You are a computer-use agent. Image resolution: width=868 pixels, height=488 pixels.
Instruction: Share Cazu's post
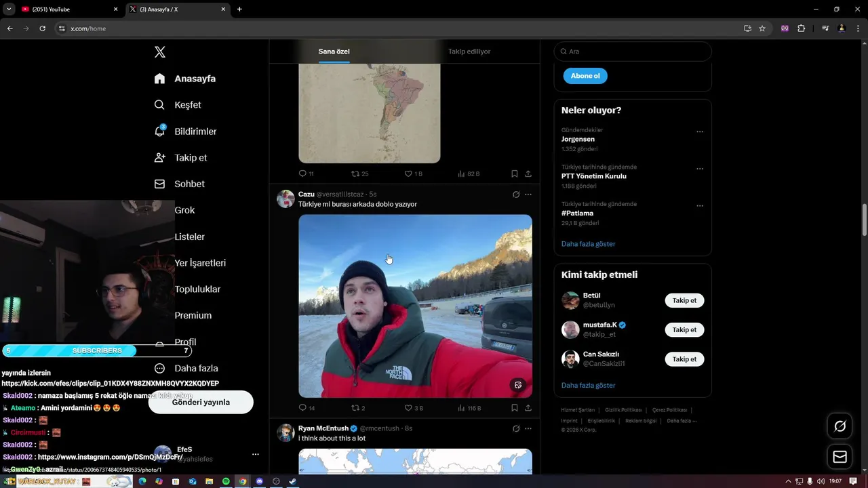pos(528,408)
